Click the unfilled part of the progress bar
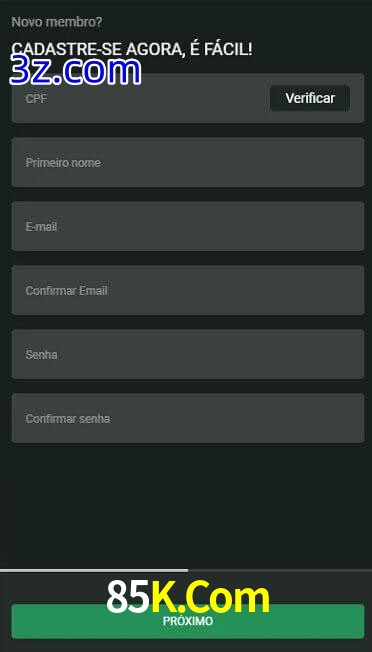 [x=280, y=570]
